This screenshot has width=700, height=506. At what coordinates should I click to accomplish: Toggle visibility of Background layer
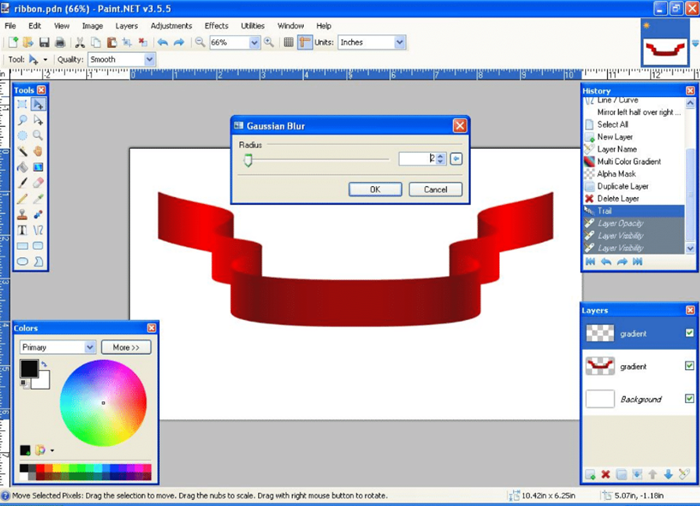(689, 398)
